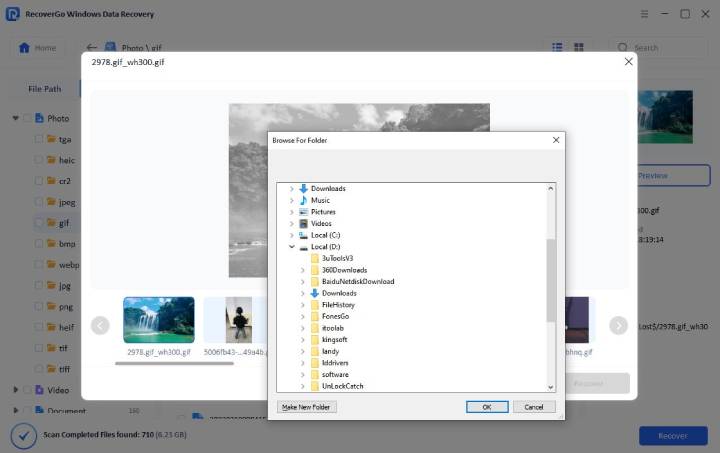The image size is (720, 453).
Task: Click the RecoverGo app logo icon
Action: 12,14
